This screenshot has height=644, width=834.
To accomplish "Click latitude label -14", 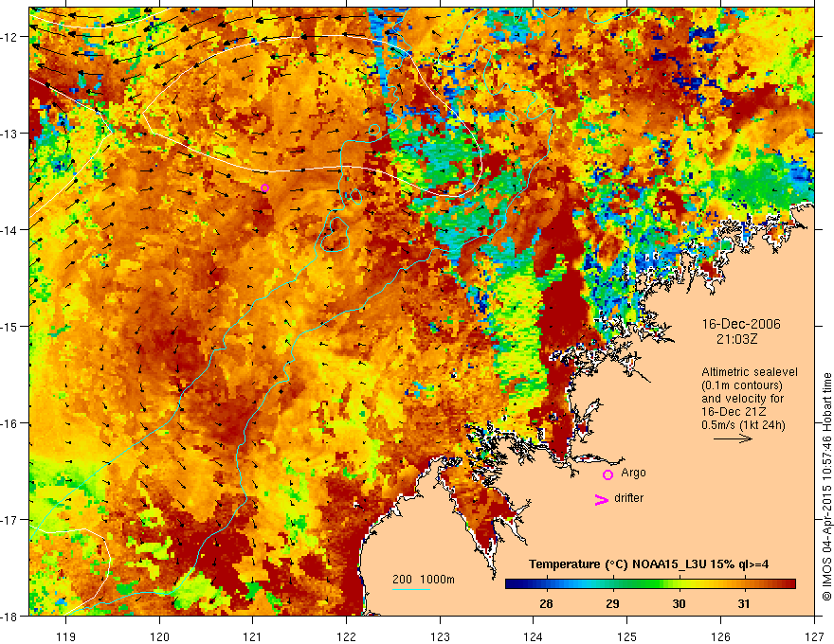I will pos(10,230).
